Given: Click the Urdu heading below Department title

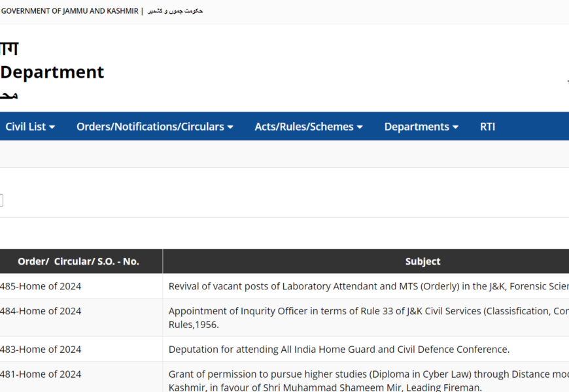Looking at the screenshot, I should tap(9, 96).
